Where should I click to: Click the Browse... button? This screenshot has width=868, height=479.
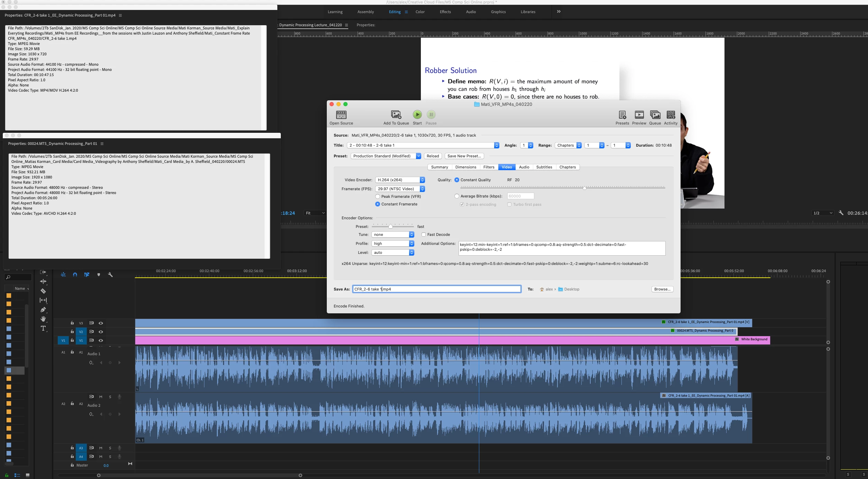(x=662, y=289)
